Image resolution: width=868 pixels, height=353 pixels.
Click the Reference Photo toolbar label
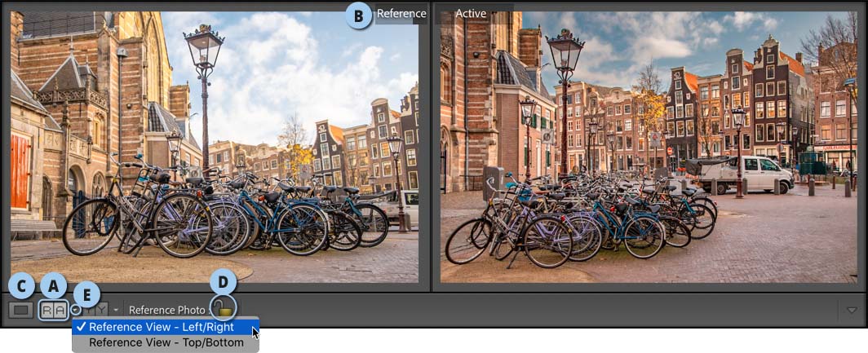point(167,310)
